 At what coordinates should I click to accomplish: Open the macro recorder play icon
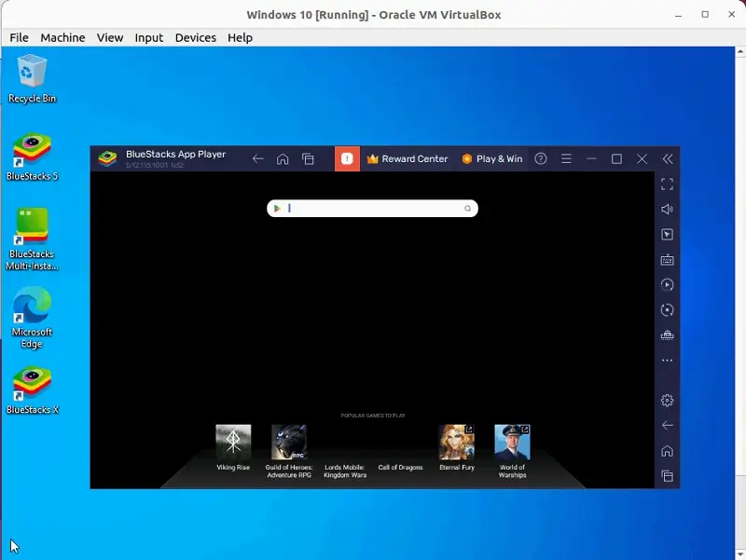pos(667,285)
